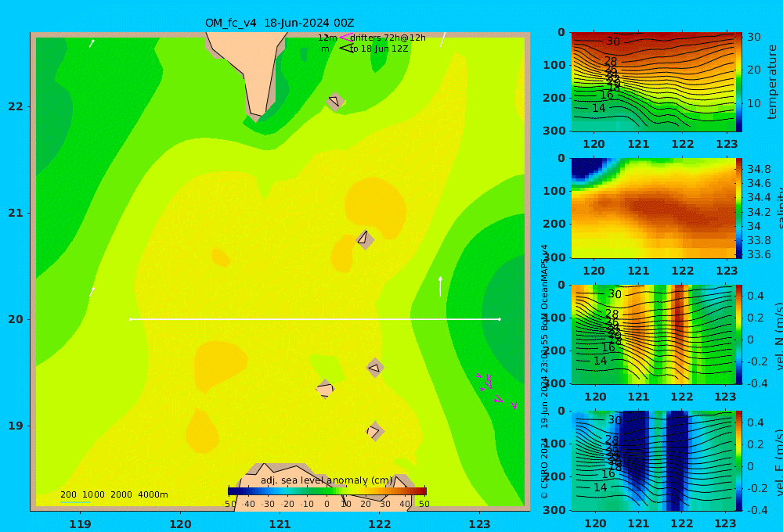The image size is (783, 532).
Task: Click the northward velocity cross-section panel
Action: click(x=654, y=334)
